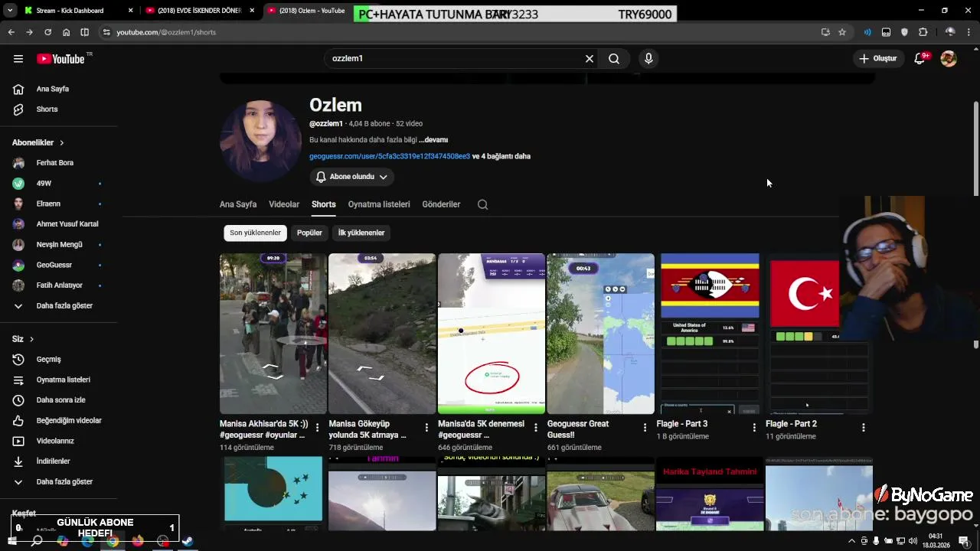Image resolution: width=980 pixels, height=551 pixels.
Task: Bookmark this page with the star icon
Action: tap(842, 32)
